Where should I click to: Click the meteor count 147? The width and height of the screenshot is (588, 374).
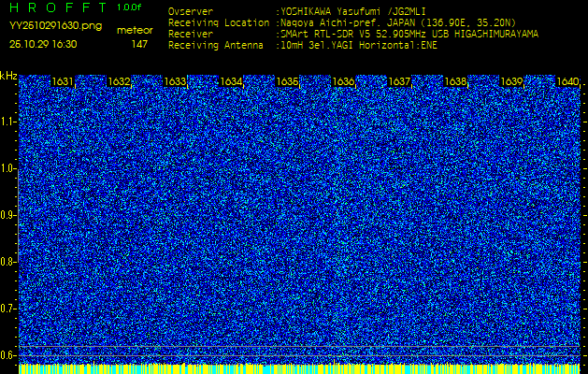139,44
